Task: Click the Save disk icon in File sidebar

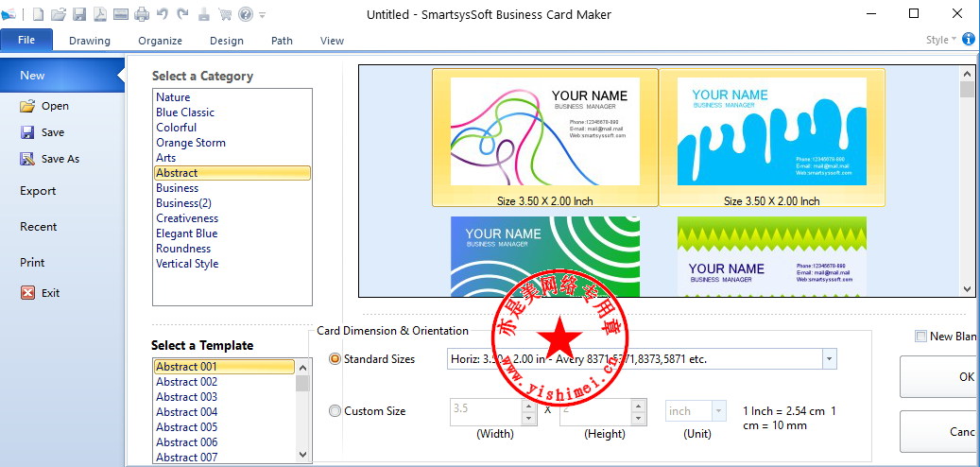Action: tap(26, 132)
